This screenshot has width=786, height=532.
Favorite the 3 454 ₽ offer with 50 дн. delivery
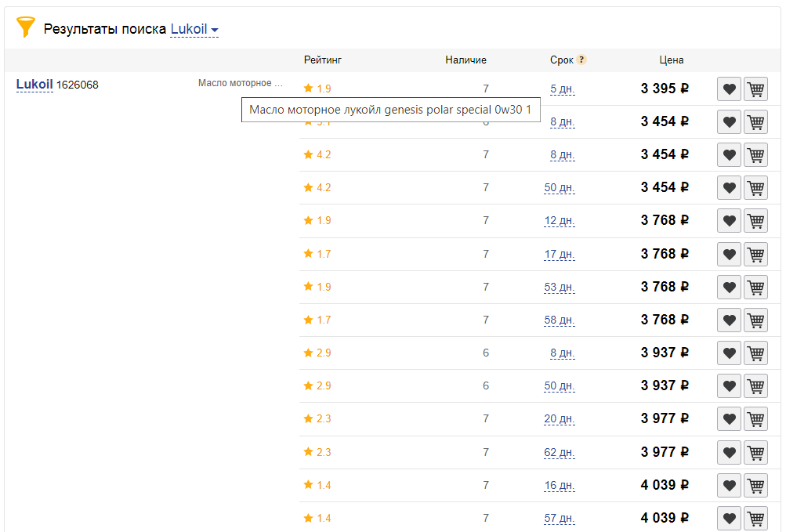tap(729, 188)
